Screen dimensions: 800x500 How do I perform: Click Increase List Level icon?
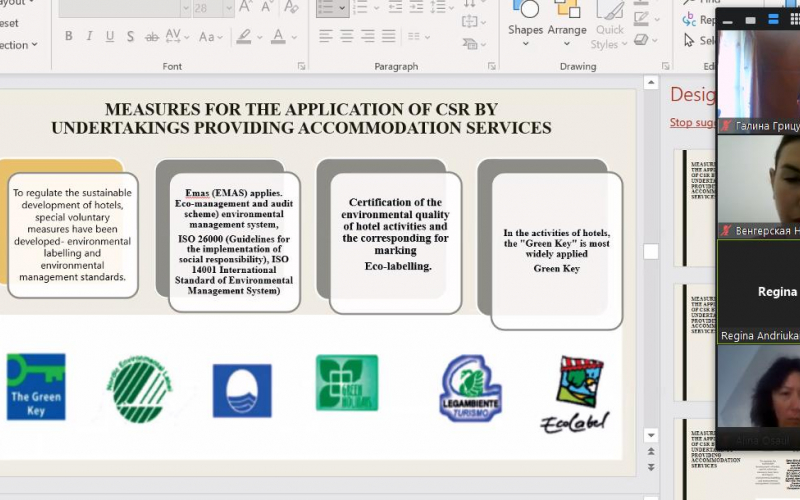(416, 7)
